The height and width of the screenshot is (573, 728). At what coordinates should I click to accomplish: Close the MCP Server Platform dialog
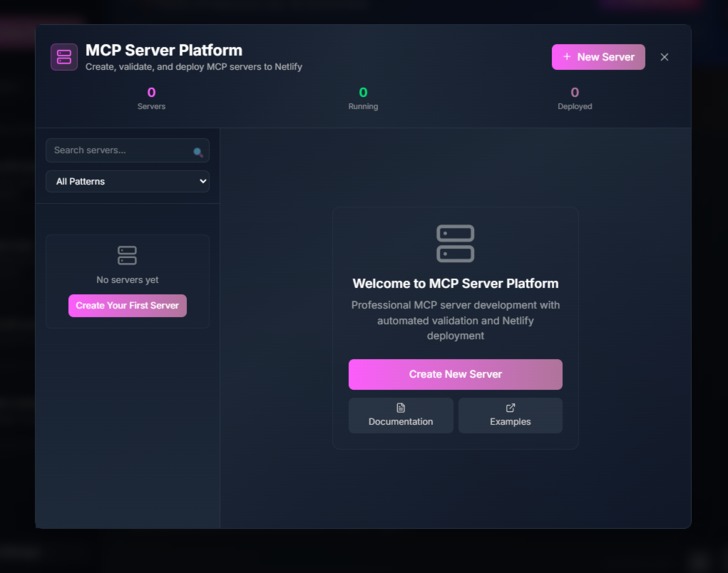(x=664, y=57)
